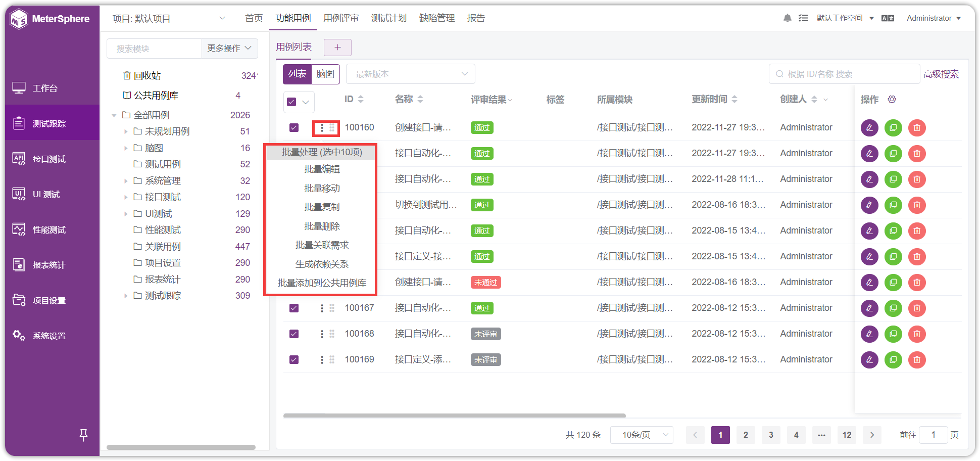Open the 最新版本 version dropdown
Image resolution: width=980 pixels, height=461 pixels.
tap(411, 74)
